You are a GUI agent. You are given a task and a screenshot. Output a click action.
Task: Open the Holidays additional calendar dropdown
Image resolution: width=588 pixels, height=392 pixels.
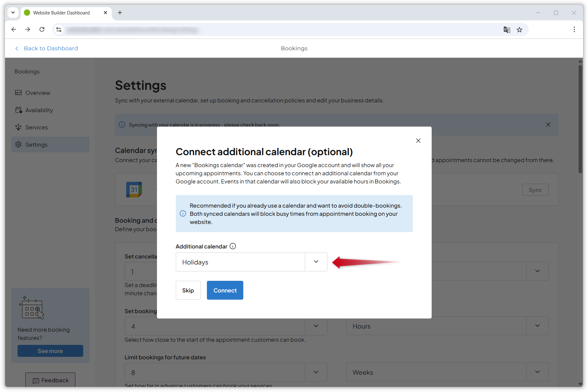(316, 262)
